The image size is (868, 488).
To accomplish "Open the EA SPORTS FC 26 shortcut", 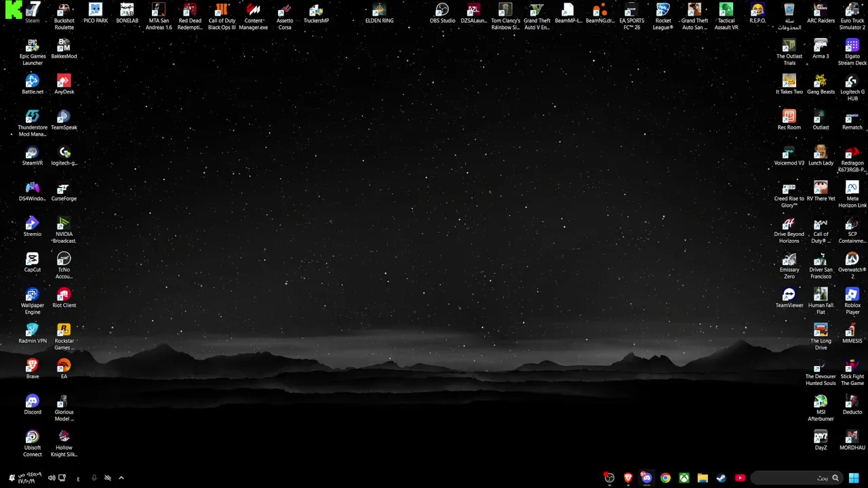I will coord(631,16).
